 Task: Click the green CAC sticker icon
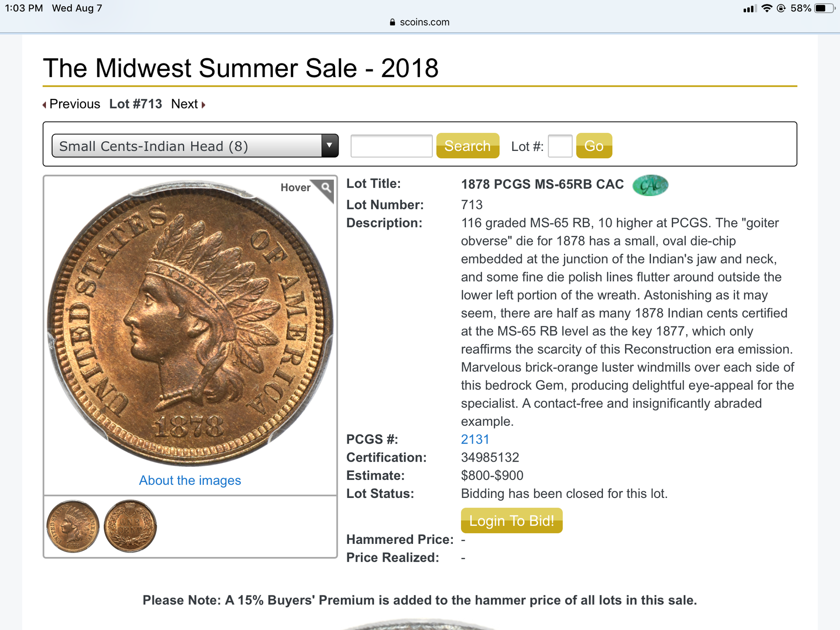point(650,185)
